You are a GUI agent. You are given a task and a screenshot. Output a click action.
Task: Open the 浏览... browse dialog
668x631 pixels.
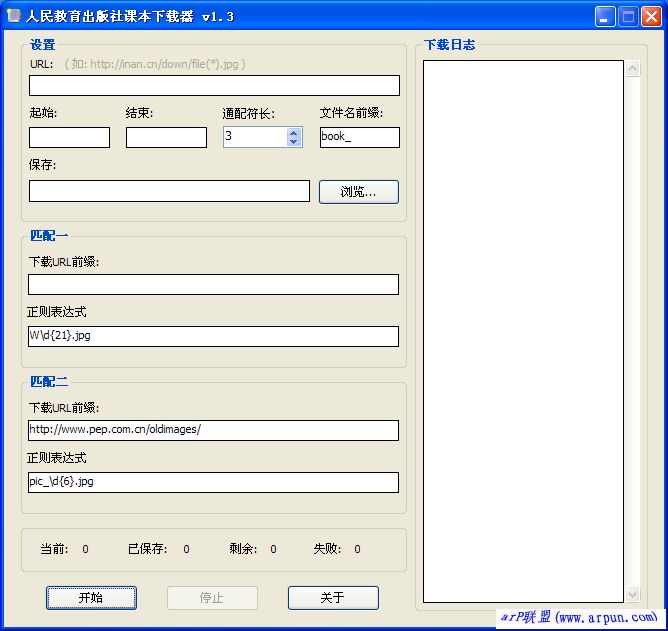point(359,192)
